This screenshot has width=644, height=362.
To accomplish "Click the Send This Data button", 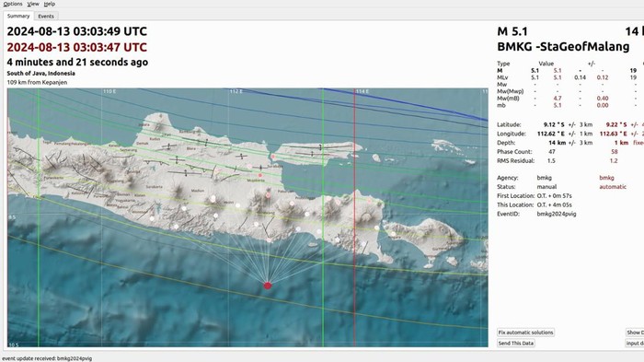I will point(516,343).
